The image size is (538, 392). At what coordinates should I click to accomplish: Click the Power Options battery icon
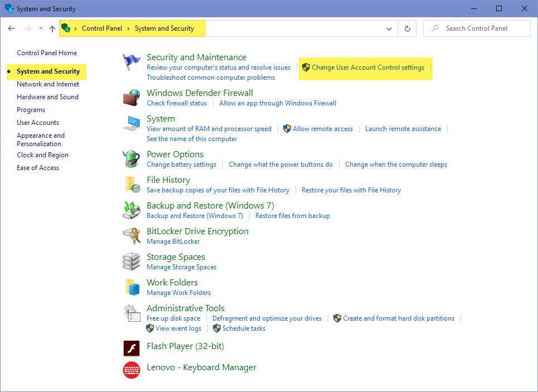point(132,159)
